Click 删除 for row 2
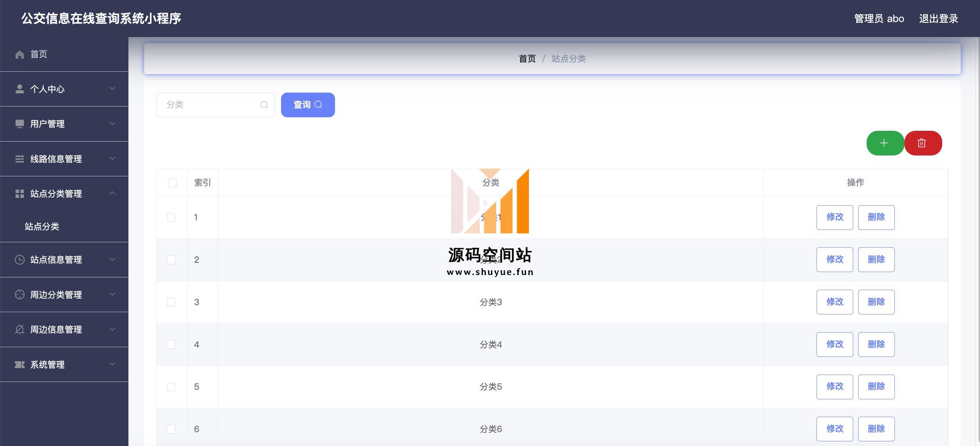The height and width of the screenshot is (446, 980). click(x=876, y=260)
